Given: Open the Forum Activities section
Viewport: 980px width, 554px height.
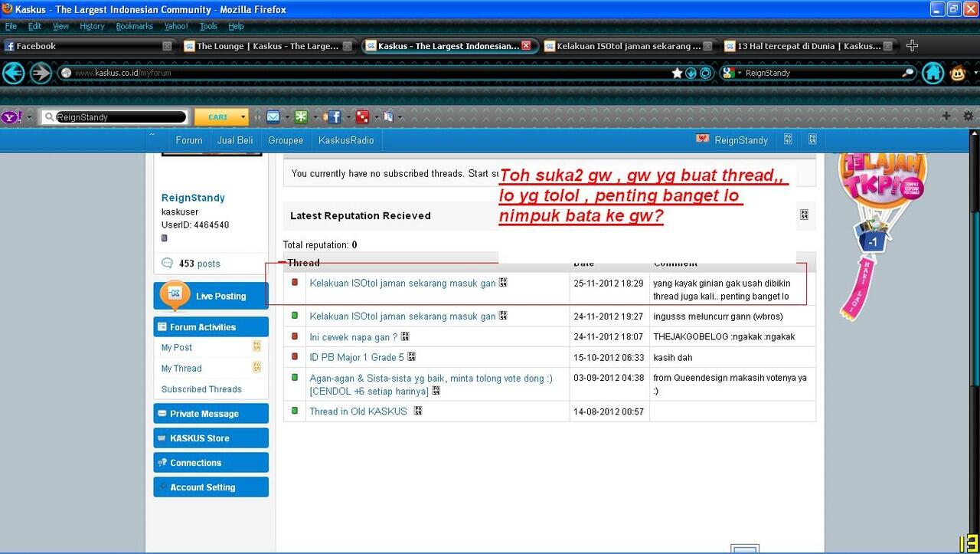Looking at the screenshot, I should click(x=211, y=327).
